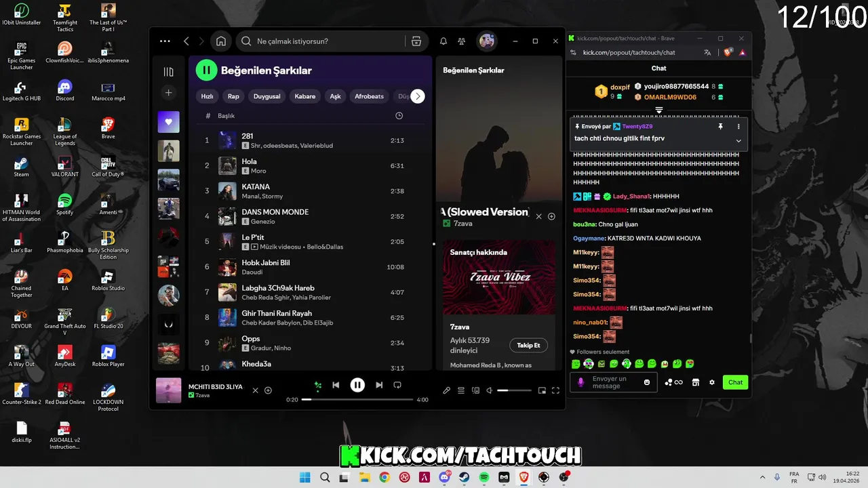Skip to next track
The width and height of the screenshot is (868, 488).
pyautogui.click(x=379, y=385)
